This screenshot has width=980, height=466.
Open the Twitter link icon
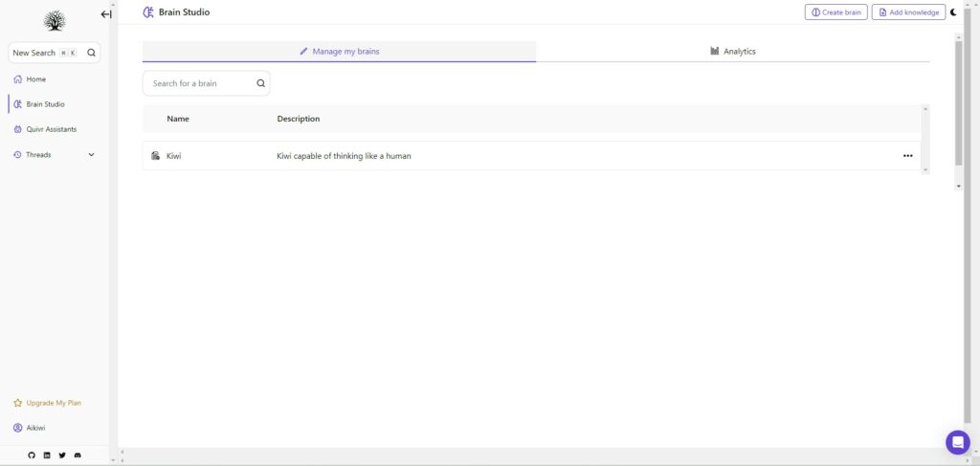[x=62, y=455]
